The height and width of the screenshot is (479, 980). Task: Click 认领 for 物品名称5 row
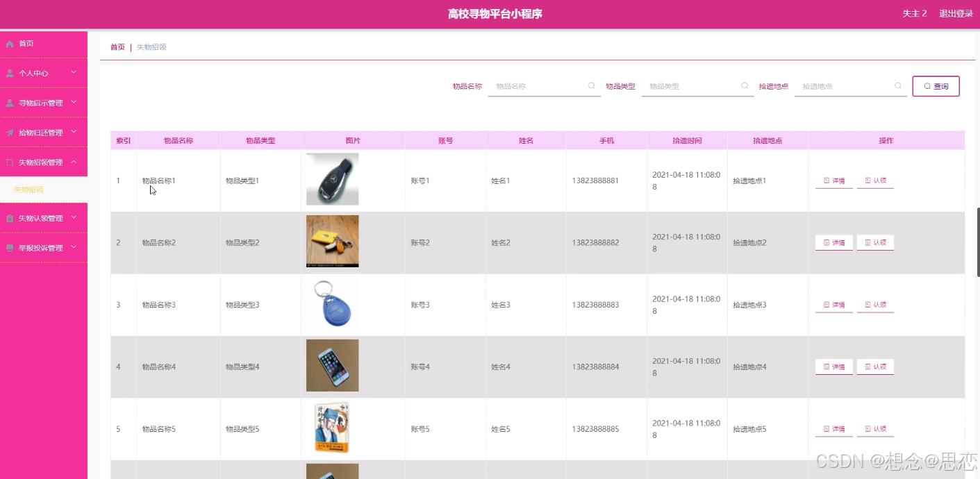[x=875, y=429]
